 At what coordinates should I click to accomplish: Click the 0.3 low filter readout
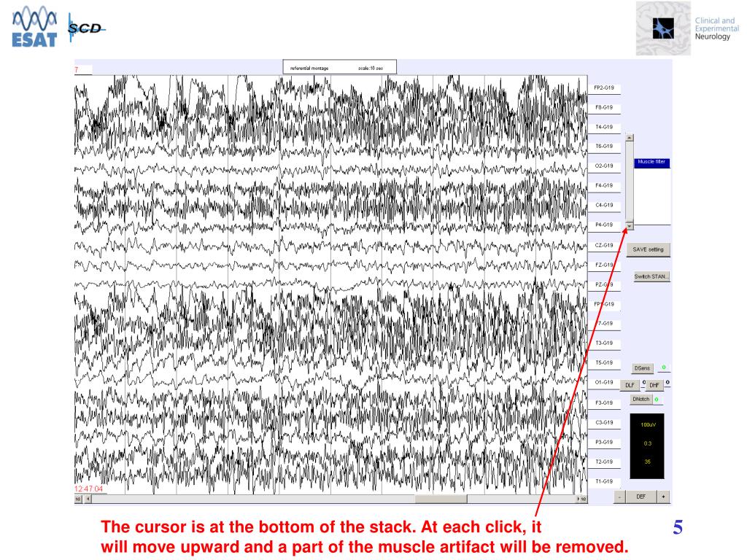tap(648, 443)
